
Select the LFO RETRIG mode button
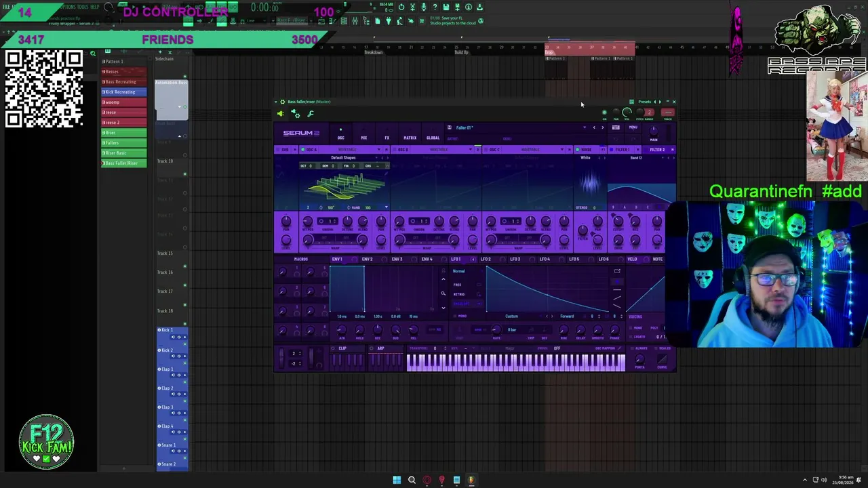[x=459, y=294]
